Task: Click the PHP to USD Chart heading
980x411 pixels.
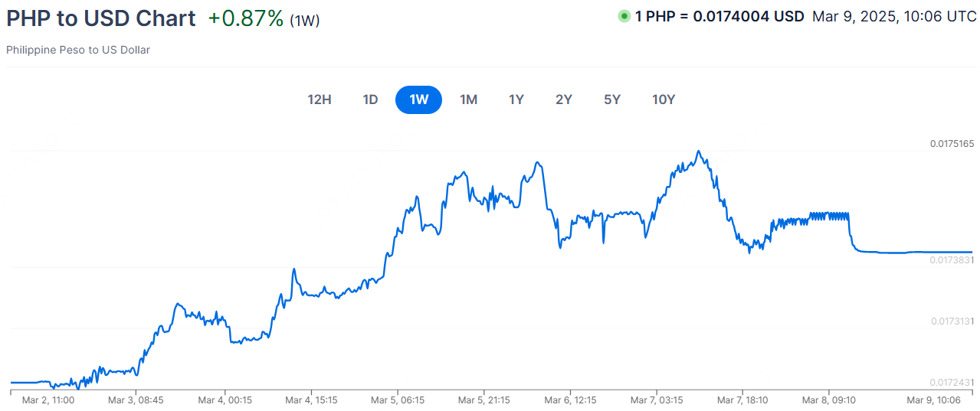Action: tap(101, 18)
